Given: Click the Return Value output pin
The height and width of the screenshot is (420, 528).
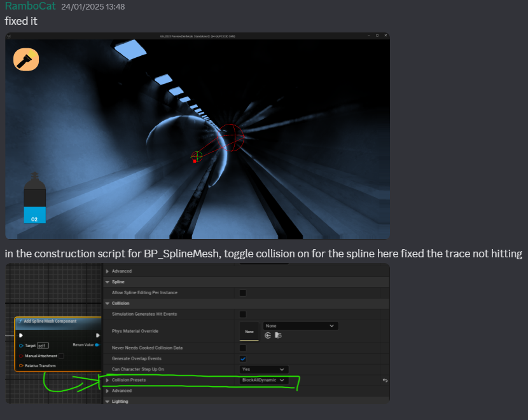Looking at the screenshot, I should (97, 345).
